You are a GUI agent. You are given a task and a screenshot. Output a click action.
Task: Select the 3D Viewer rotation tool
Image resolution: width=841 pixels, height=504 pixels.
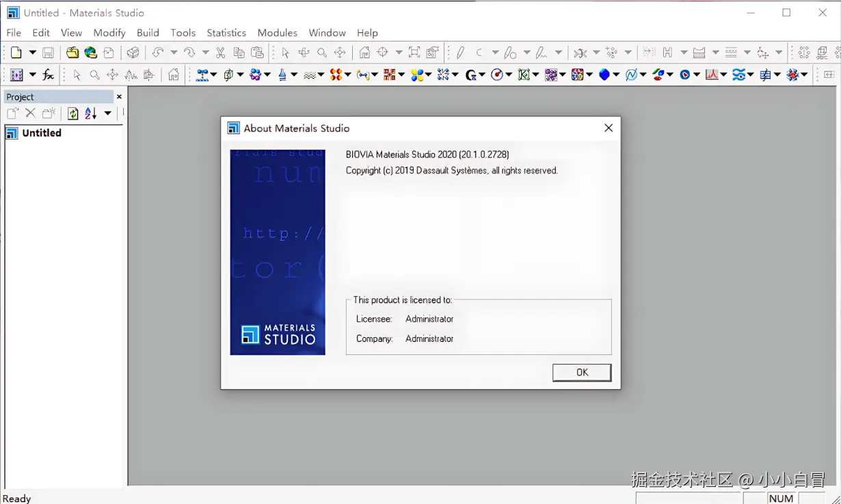(304, 53)
